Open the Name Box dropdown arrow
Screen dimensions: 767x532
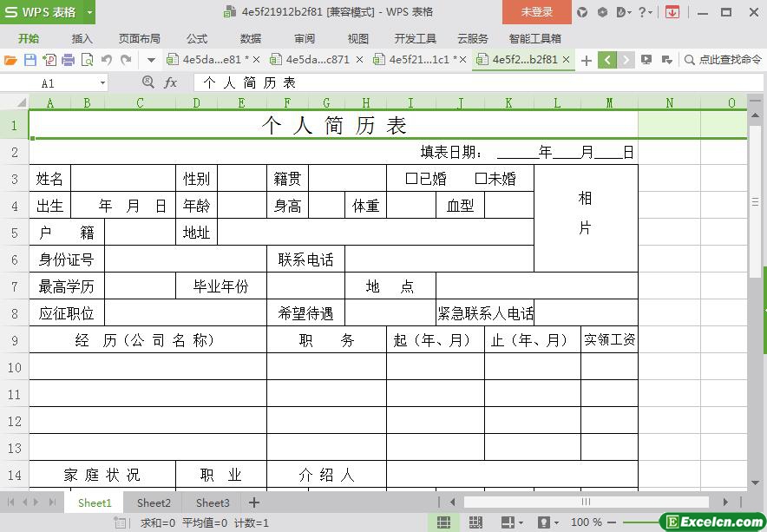point(102,83)
